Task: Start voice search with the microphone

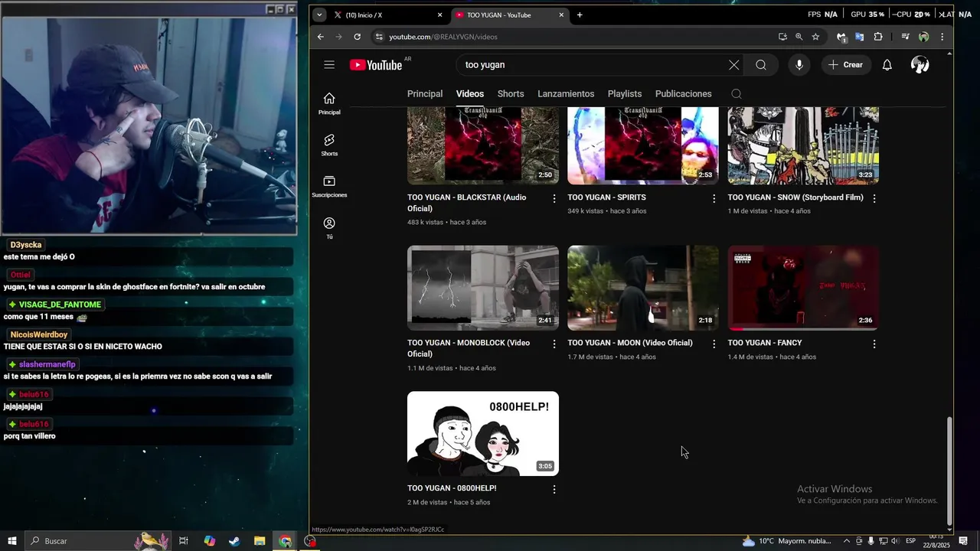Action: click(x=799, y=65)
